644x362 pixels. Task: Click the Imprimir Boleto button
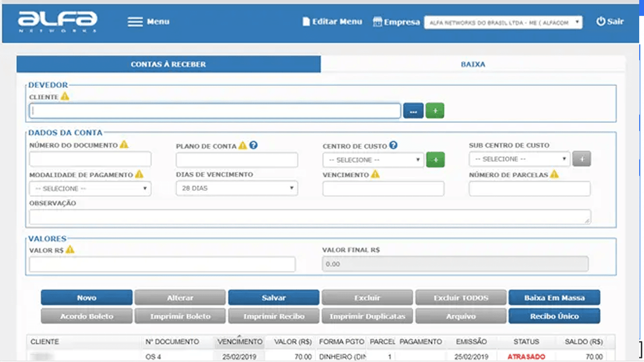[180, 316]
